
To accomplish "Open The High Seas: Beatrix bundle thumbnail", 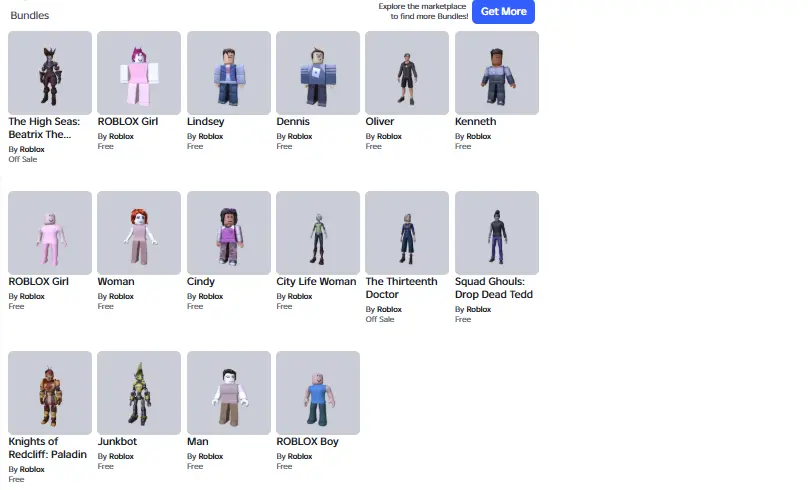I will 50,73.
